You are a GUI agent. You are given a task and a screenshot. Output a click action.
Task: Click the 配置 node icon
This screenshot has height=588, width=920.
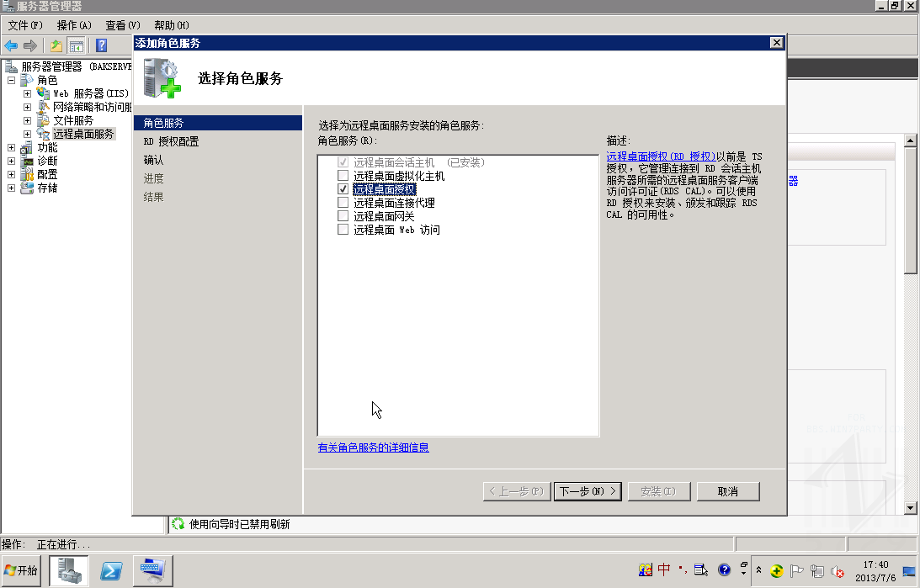pyautogui.click(x=26, y=174)
